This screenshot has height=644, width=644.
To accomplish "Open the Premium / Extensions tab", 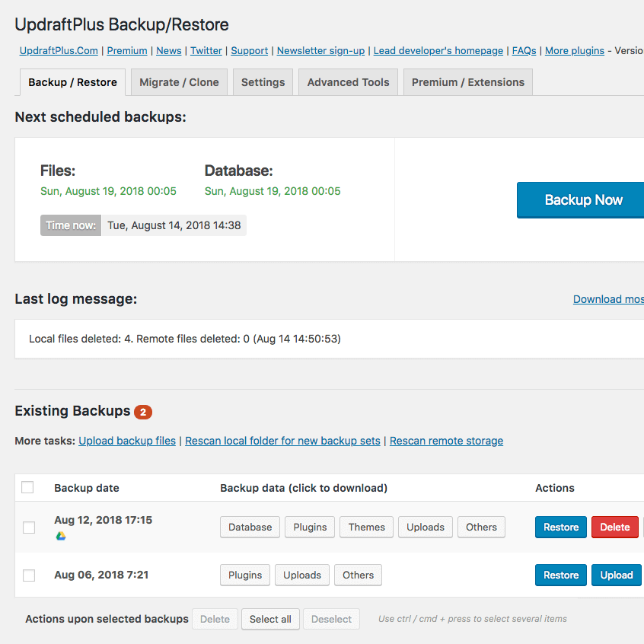I will coord(468,82).
